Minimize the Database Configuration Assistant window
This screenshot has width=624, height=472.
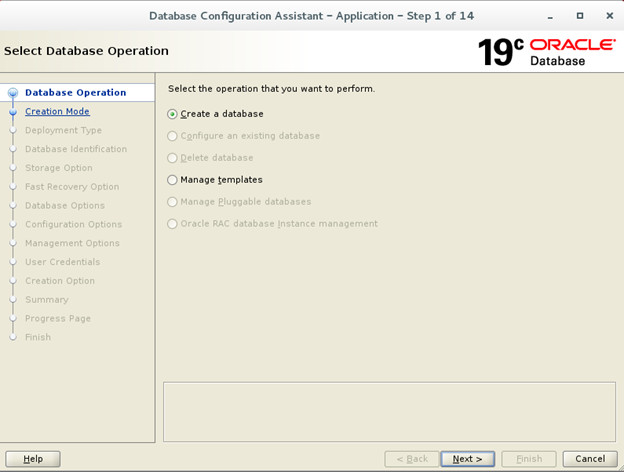550,16
